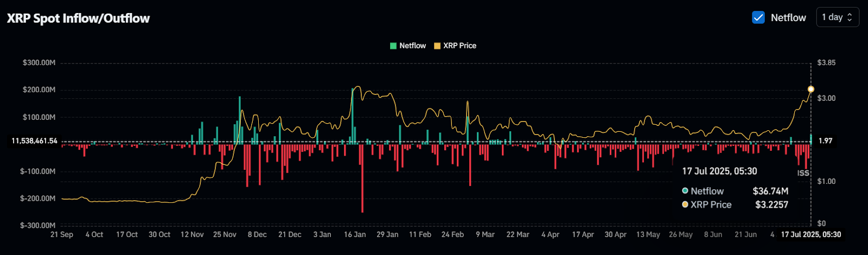This screenshot has height=255, width=868.
Task: Click the 26 May date label
Action: (680, 235)
